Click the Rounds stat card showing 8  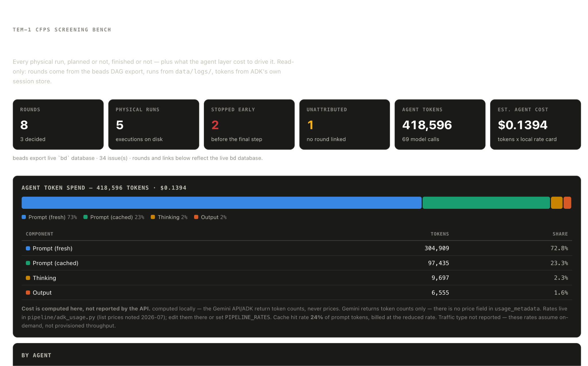58,124
